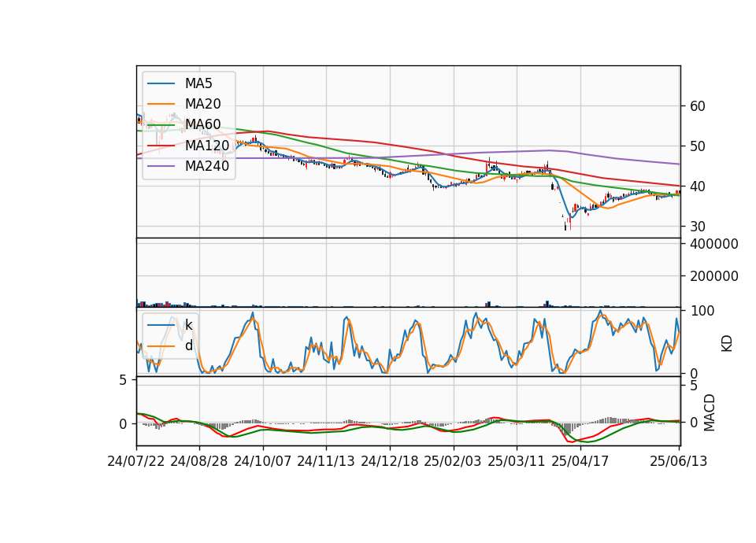Click the blue MA5 legend line swatch
Viewport: 756px width, 543px height.
click(161, 84)
